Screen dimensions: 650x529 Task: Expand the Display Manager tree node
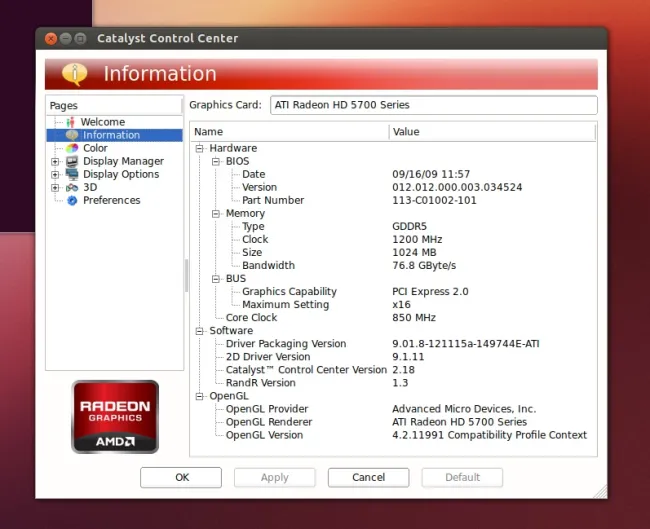click(x=55, y=161)
